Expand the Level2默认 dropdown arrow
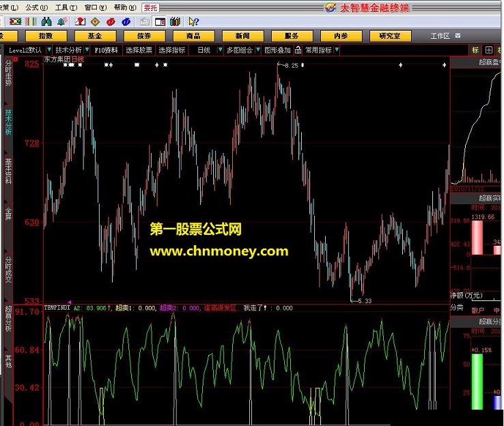The width and height of the screenshot is (504, 426). point(49,50)
